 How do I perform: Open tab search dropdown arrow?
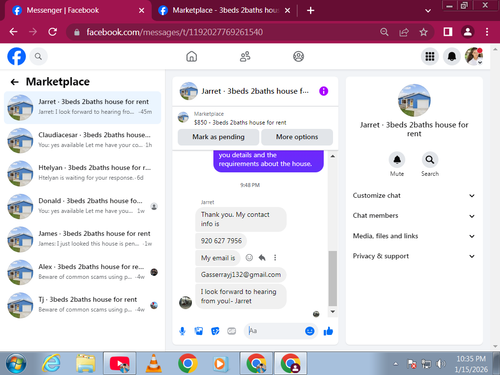(x=428, y=11)
